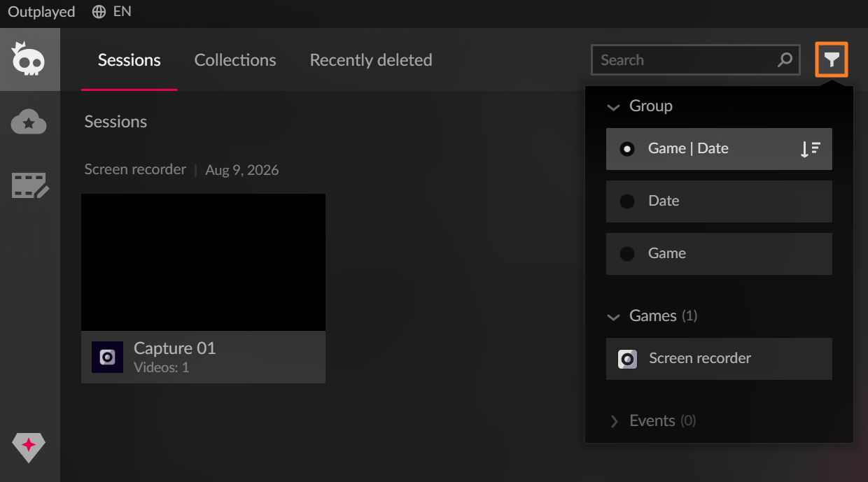
Task: Click the Outplayed title text
Action: point(41,12)
